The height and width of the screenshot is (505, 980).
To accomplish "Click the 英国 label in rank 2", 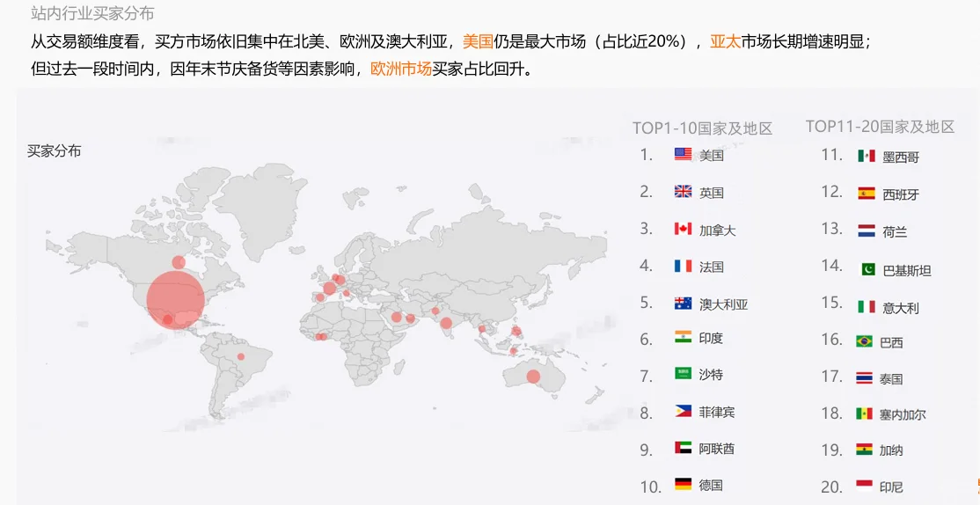I will click(712, 193).
